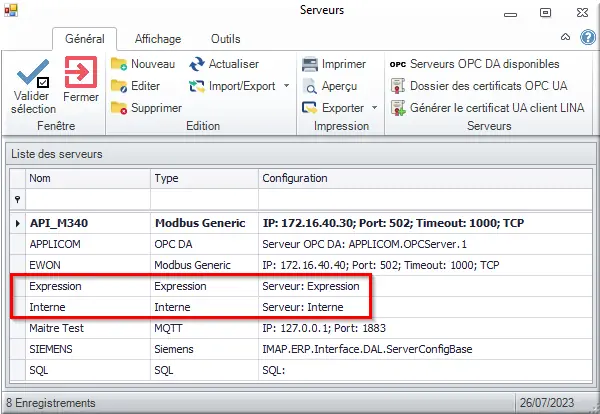The image size is (600, 414).
Task: Click the Nom filter input field
Action: [x=88, y=199]
